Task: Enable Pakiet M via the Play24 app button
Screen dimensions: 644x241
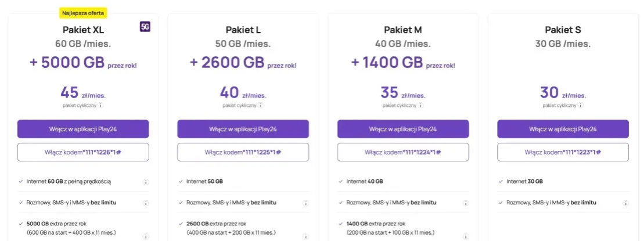Action: pos(403,129)
